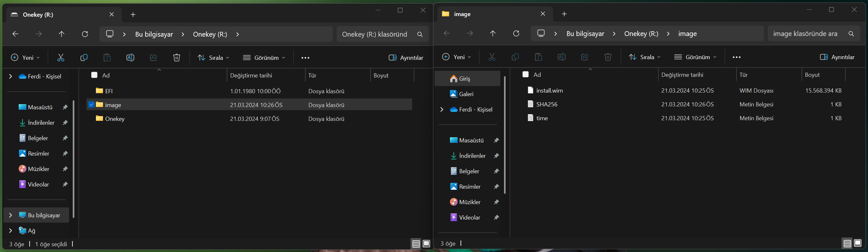Viewport: 868px width, 252px height.
Task: Click the image klasöründe ara search field
Action: point(814,34)
